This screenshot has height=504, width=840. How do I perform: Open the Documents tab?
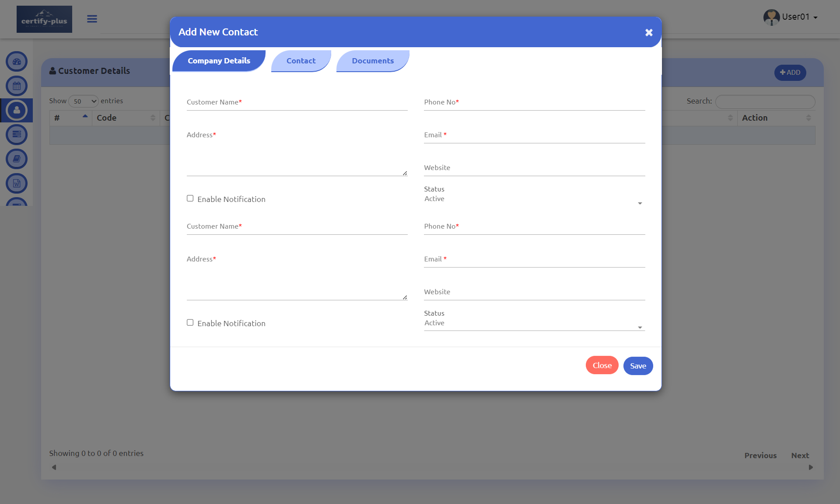(x=372, y=61)
